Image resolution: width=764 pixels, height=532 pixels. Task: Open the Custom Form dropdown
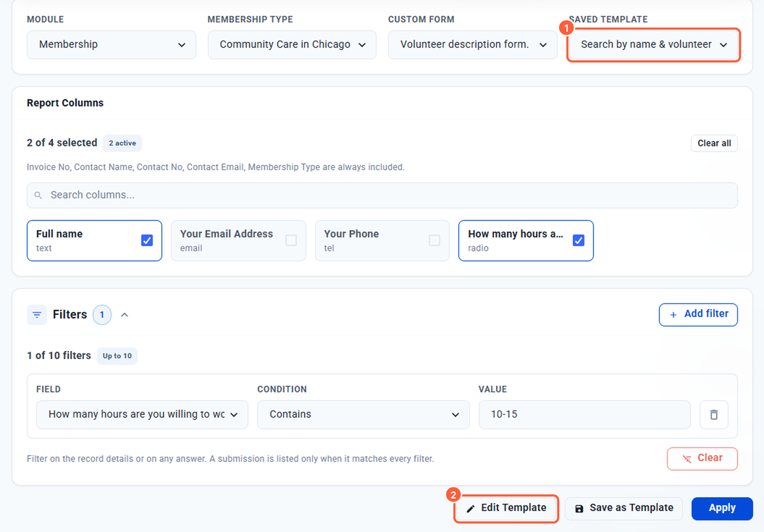tap(473, 45)
